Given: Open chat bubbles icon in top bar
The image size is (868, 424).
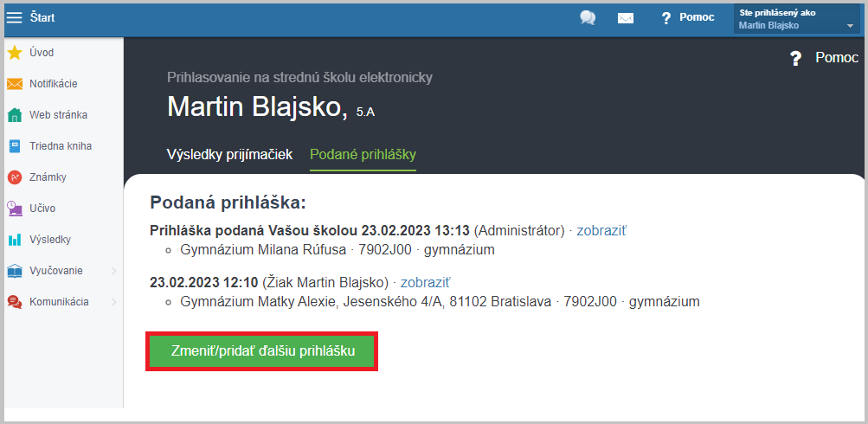Looking at the screenshot, I should (588, 17).
